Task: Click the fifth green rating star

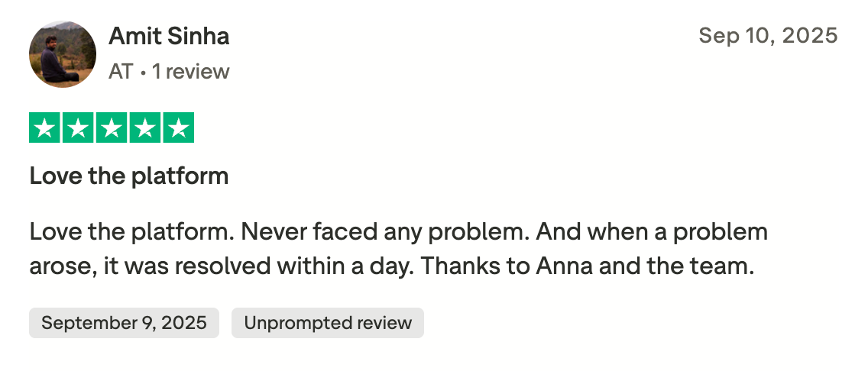Action: coord(178,128)
